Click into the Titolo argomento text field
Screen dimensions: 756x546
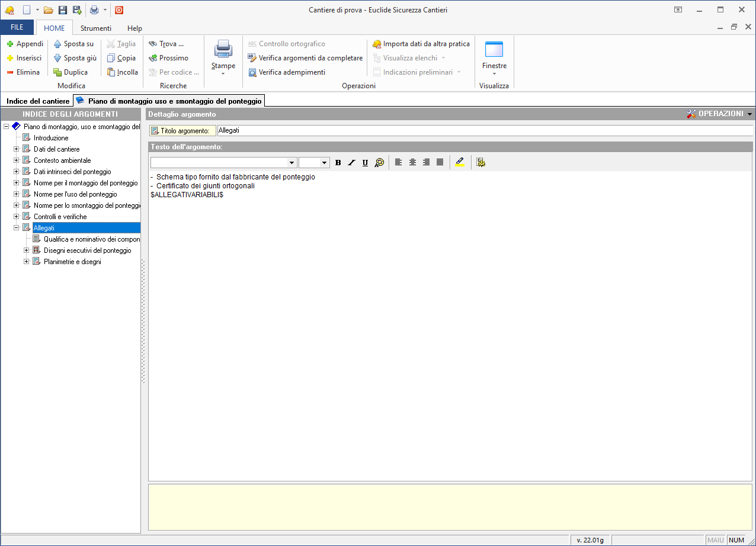point(484,130)
